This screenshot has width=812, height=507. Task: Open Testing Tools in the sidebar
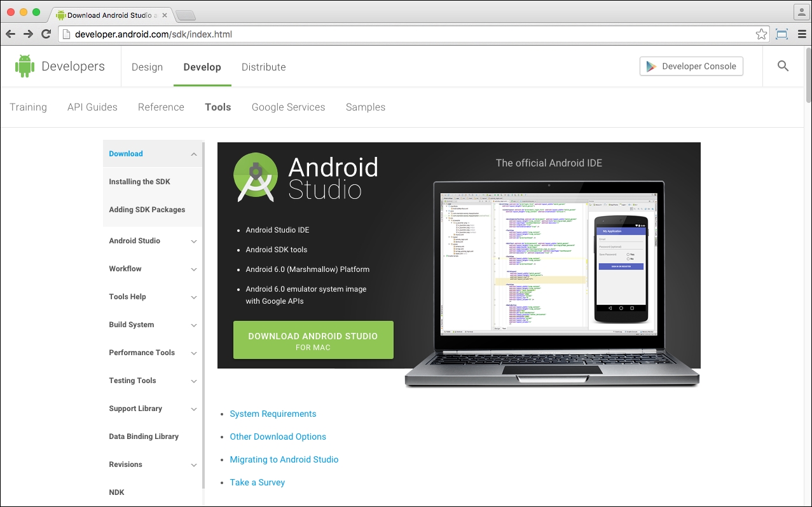pyautogui.click(x=132, y=381)
